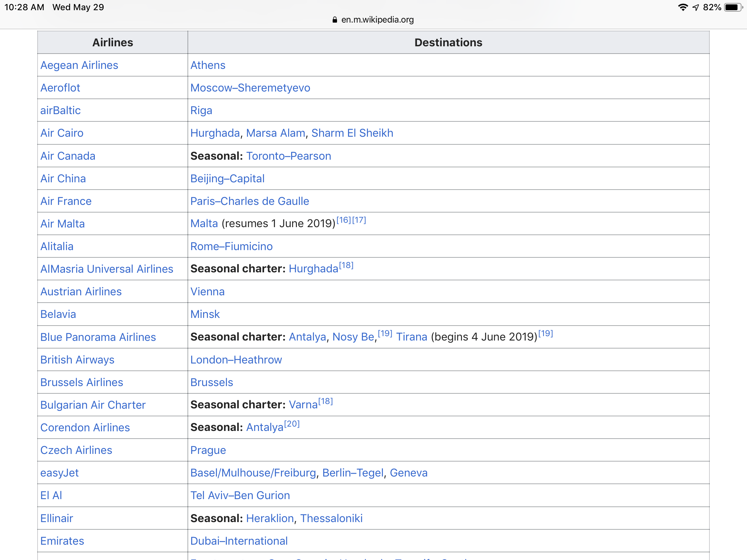Tap citation [17] after Malta entry
747x560 pixels.
coord(359,220)
